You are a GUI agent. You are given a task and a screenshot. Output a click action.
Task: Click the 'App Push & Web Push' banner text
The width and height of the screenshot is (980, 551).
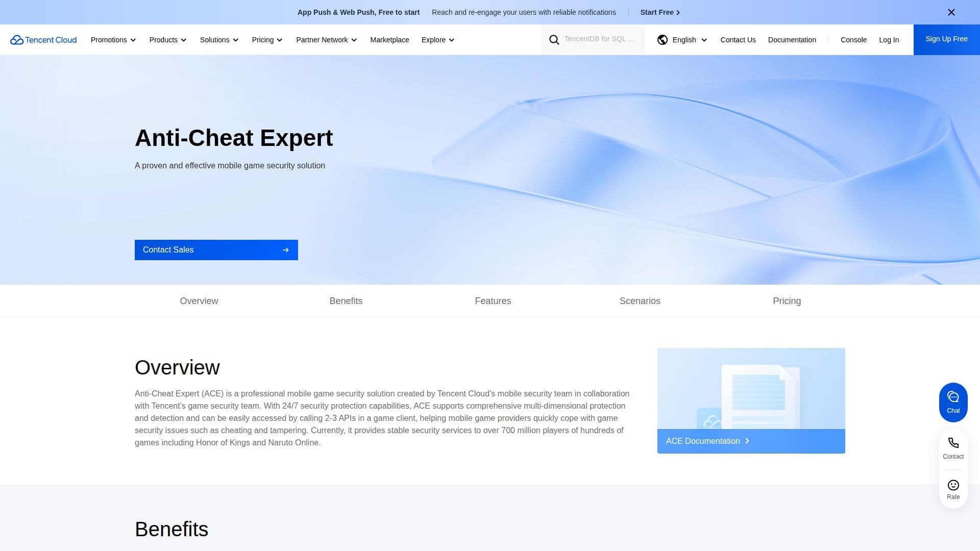pos(358,12)
